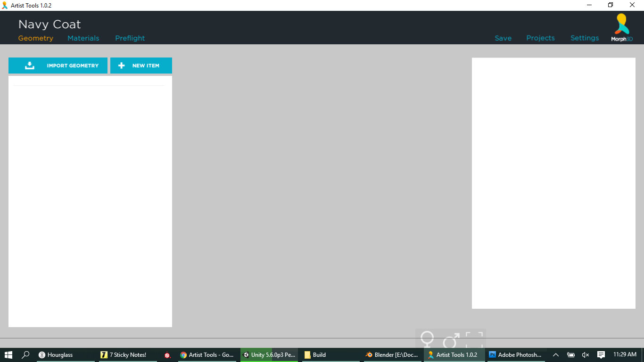This screenshot has width=644, height=362.
Task: Open the Geometry tab
Action: pyautogui.click(x=36, y=38)
